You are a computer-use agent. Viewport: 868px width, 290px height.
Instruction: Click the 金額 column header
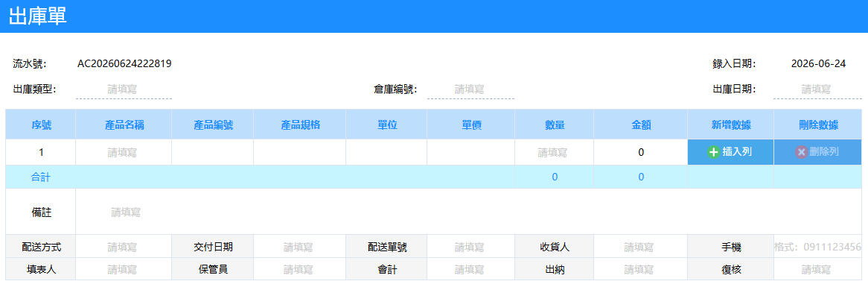point(640,124)
